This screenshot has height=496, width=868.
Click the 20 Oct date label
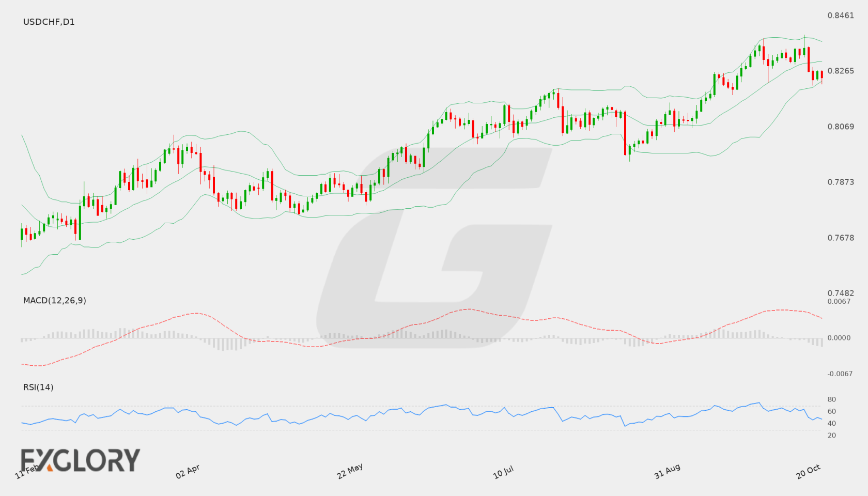tap(808, 471)
